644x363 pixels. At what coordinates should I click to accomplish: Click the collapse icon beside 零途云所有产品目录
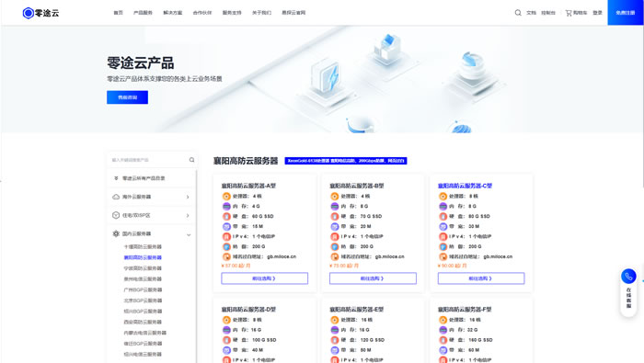(x=116, y=178)
